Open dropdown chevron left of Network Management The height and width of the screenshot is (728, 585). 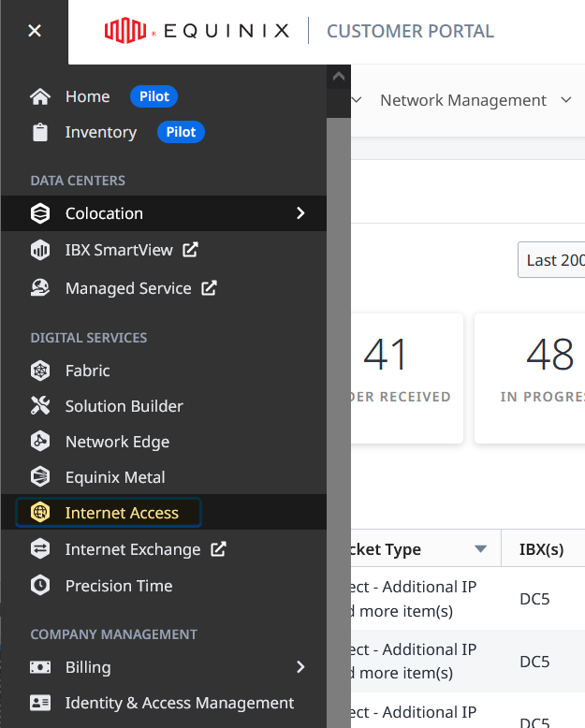click(357, 100)
